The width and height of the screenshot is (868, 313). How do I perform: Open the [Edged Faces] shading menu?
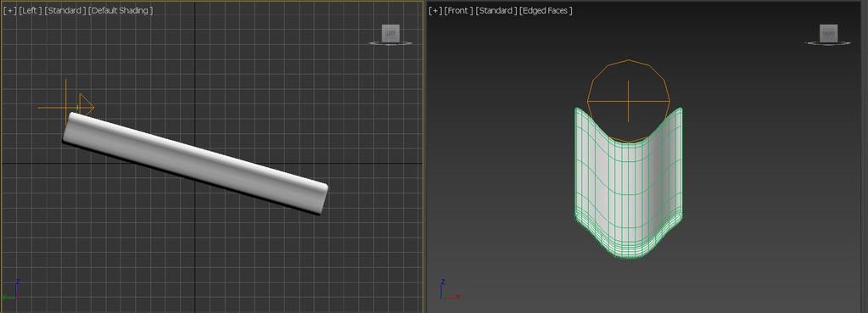[546, 10]
